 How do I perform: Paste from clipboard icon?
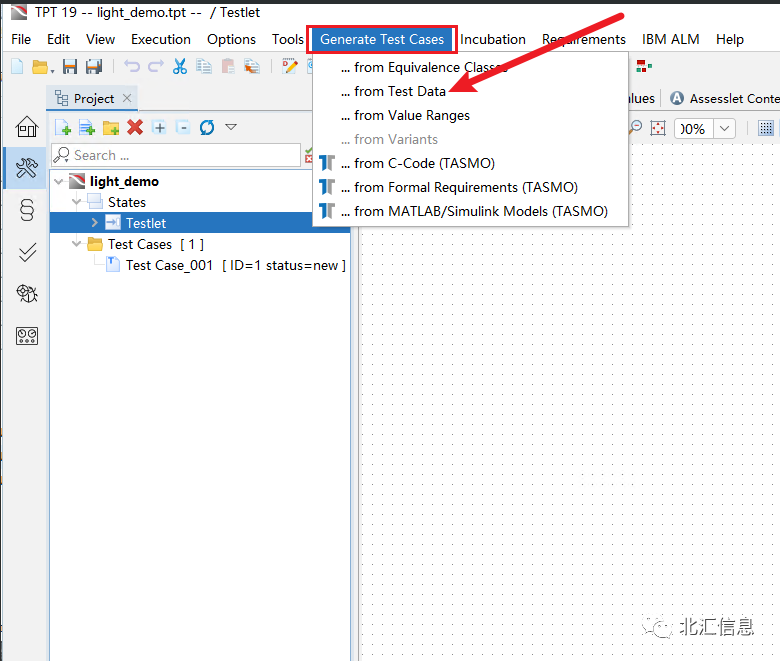tap(228, 66)
